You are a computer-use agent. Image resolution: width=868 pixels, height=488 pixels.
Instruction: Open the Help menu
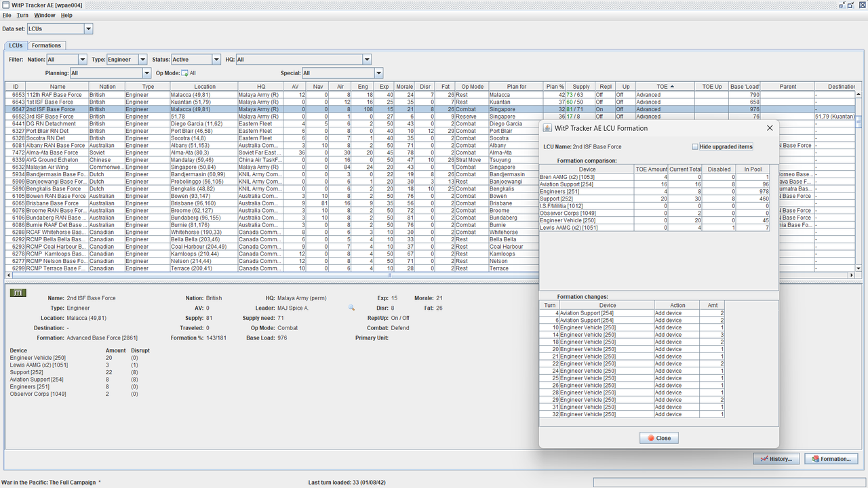[66, 15]
